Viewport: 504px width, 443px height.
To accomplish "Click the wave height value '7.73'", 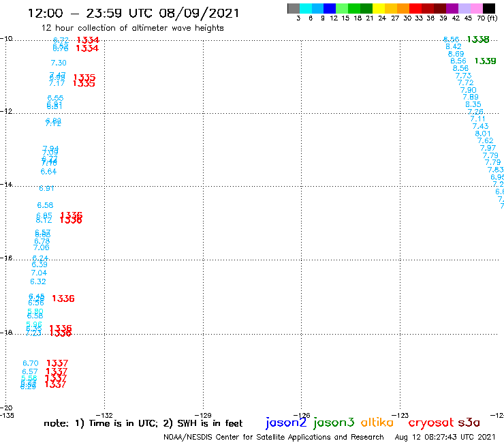I will pyautogui.click(x=463, y=76).
